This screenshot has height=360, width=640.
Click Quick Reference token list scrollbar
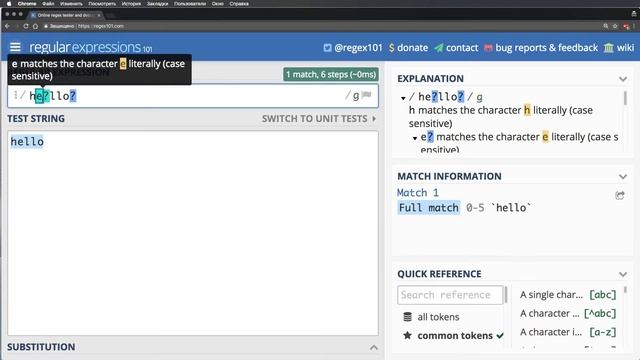click(x=625, y=290)
